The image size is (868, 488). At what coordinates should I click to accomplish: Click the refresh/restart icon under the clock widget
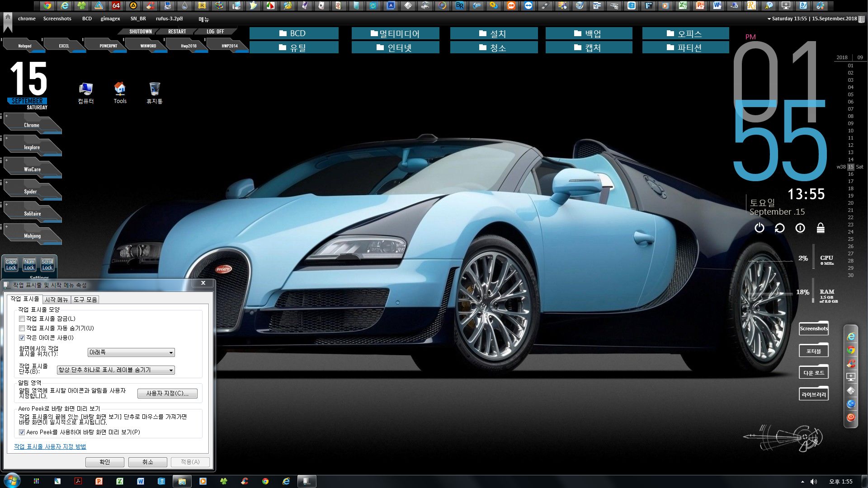point(780,228)
